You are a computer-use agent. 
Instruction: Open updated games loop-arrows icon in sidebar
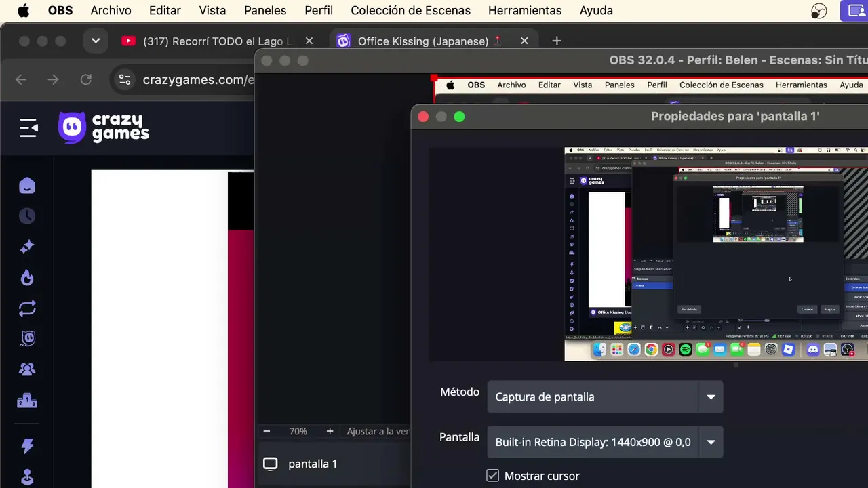point(27,308)
